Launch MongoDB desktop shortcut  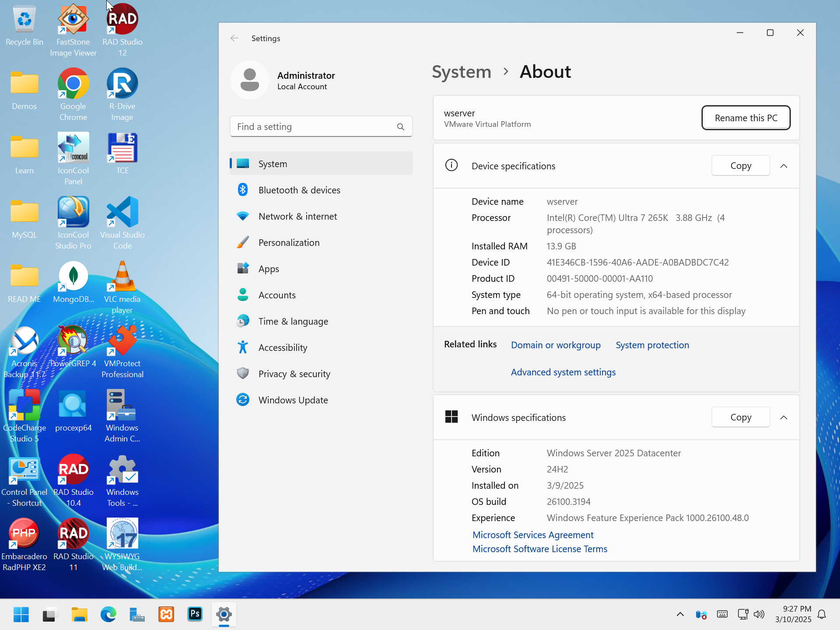pyautogui.click(x=73, y=282)
